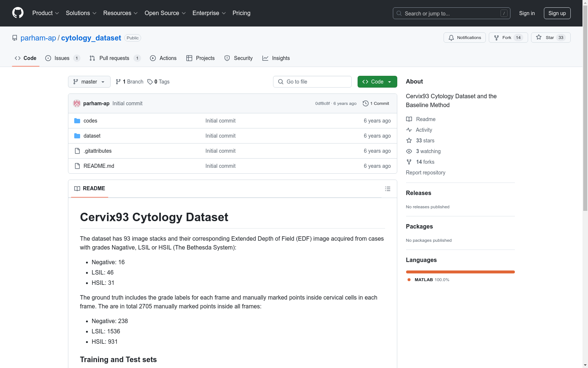Click the README.md file icon
Screen dimensions: 588x368
tap(77, 166)
